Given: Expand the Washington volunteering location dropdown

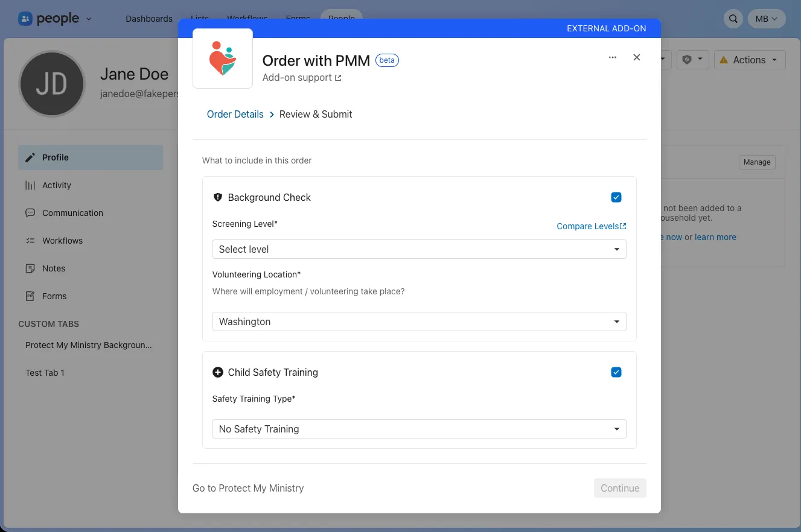Looking at the screenshot, I should coord(419,321).
